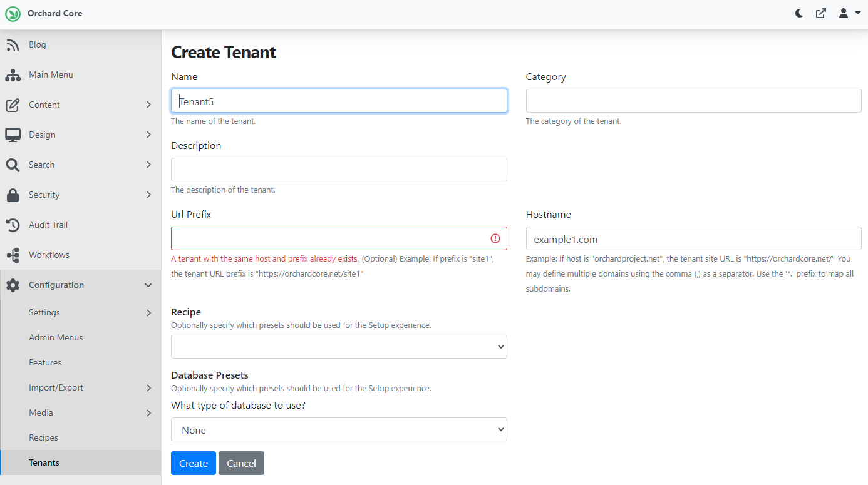Expand the Design menu chevron
The image size is (868, 485).
click(x=148, y=135)
